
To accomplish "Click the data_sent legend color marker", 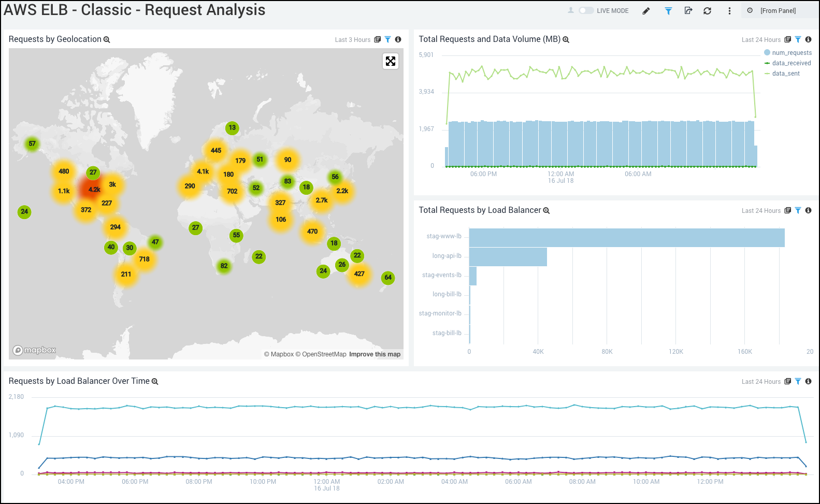I will tap(767, 74).
